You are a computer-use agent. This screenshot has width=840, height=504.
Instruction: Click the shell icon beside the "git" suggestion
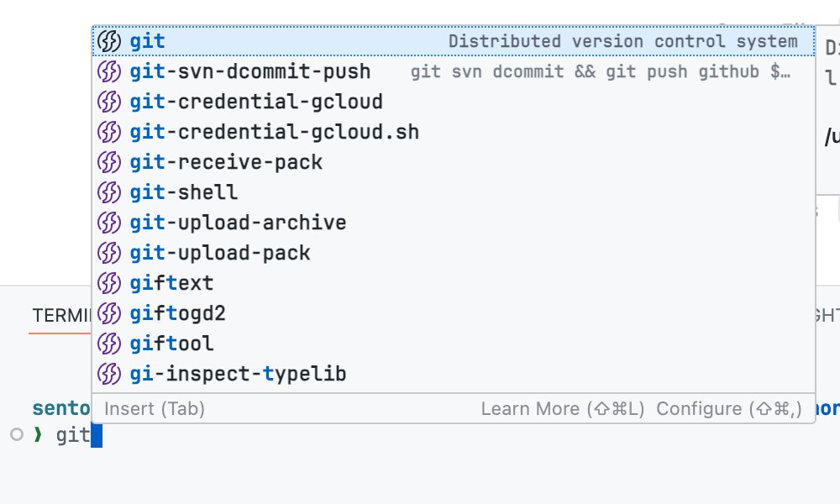coord(109,40)
